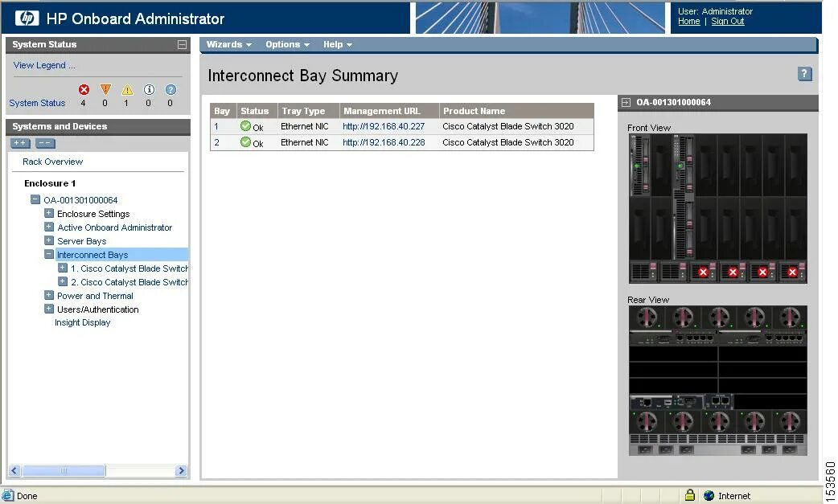Click the horizontal scrollbar thumb in tree
Image resolution: width=838 pixels, height=504 pixels.
tap(64, 470)
